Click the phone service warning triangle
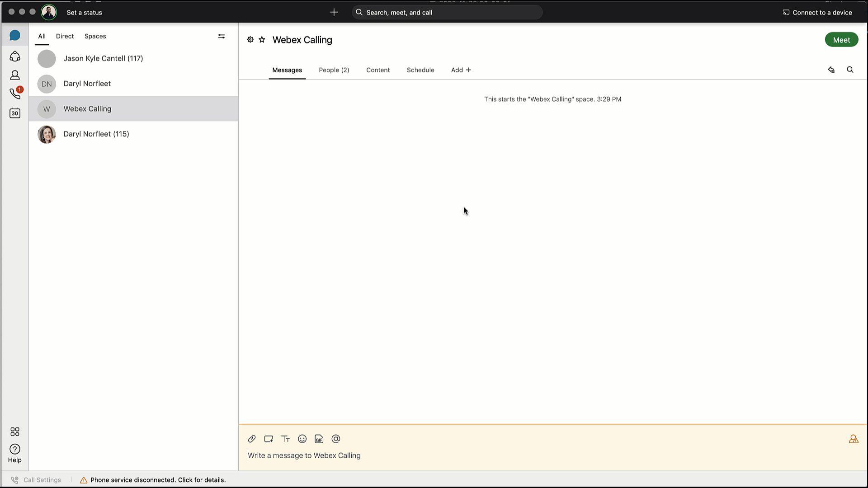868x488 pixels. (x=84, y=480)
